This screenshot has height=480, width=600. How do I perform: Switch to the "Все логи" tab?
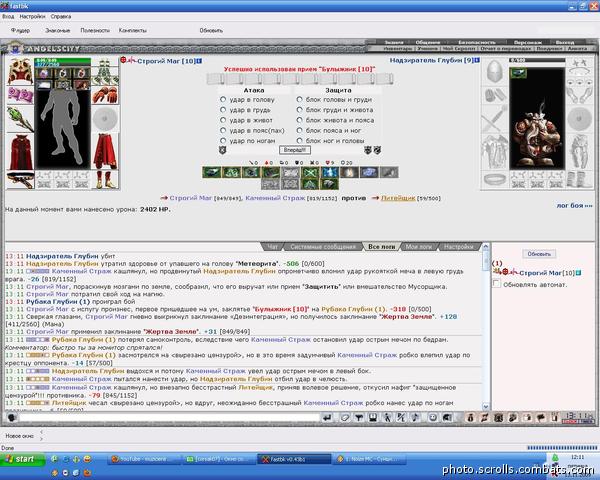click(x=381, y=247)
